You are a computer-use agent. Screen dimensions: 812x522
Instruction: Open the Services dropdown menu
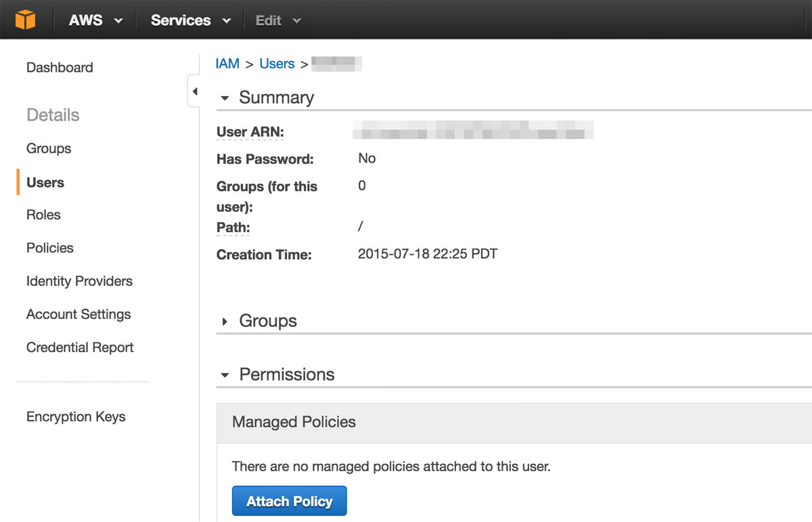(191, 20)
